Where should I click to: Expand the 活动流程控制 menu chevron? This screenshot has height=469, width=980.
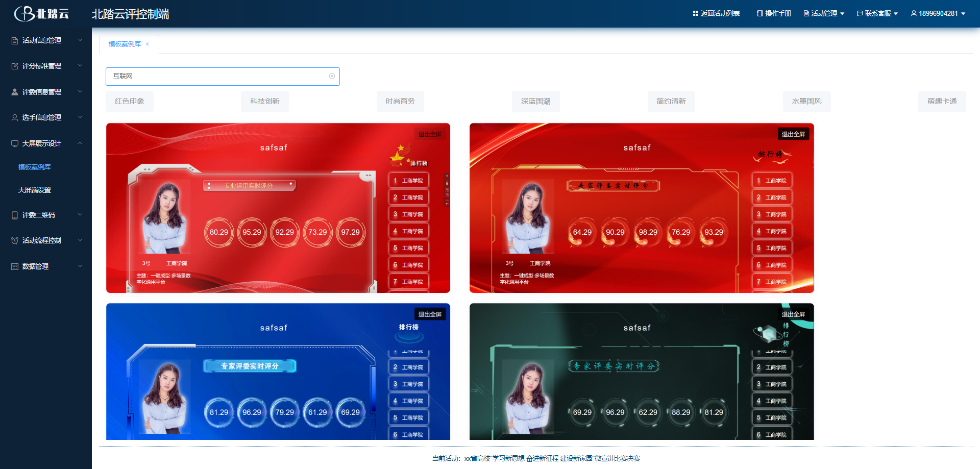80,240
